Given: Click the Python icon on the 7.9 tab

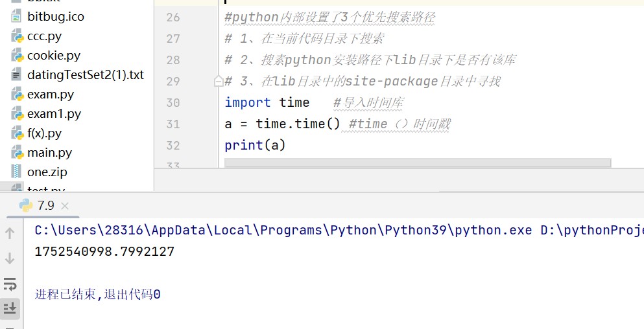Looking at the screenshot, I should pyautogui.click(x=26, y=206).
